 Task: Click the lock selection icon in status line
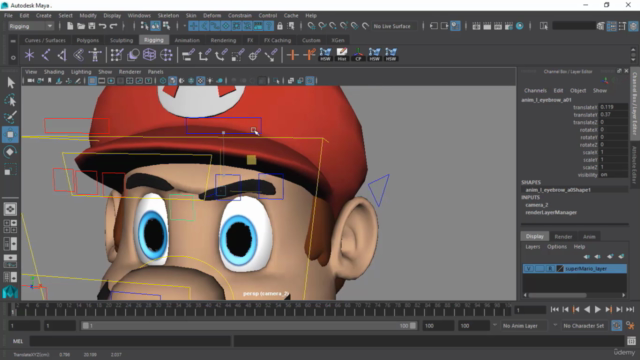[x=280, y=26]
